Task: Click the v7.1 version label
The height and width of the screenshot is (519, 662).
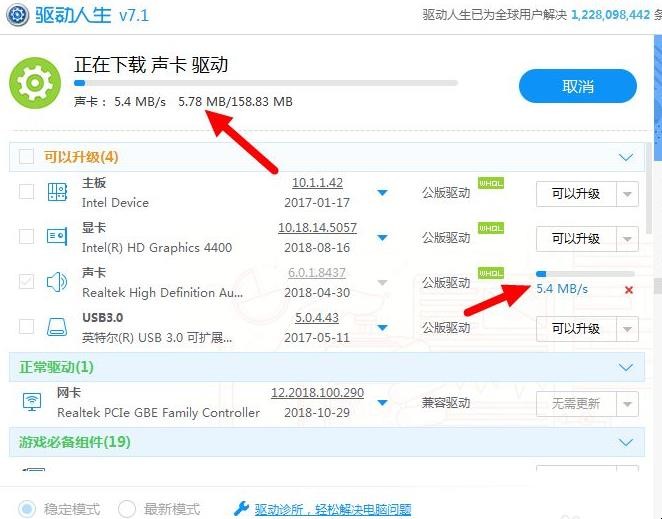Action: click(134, 16)
